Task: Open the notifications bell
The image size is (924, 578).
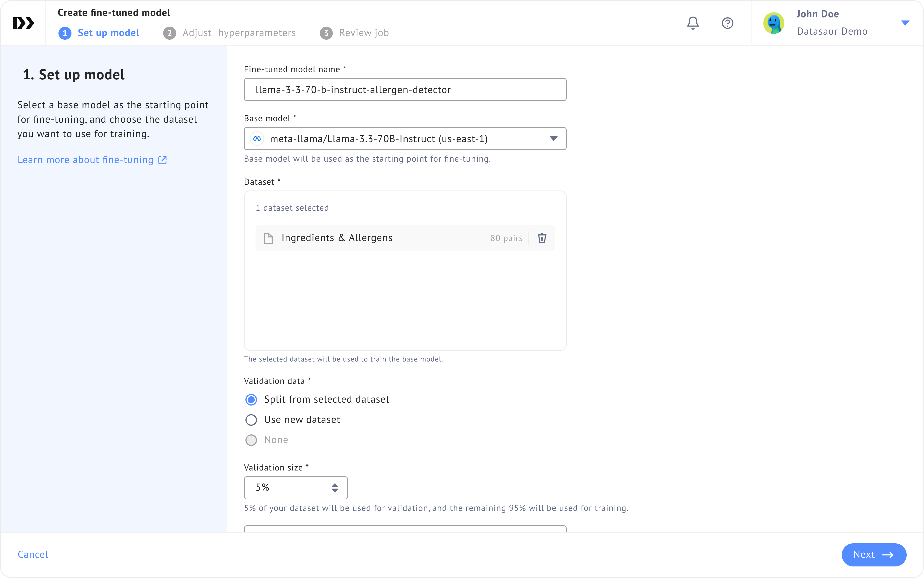Action: pyautogui.click(x=693, y=23)
